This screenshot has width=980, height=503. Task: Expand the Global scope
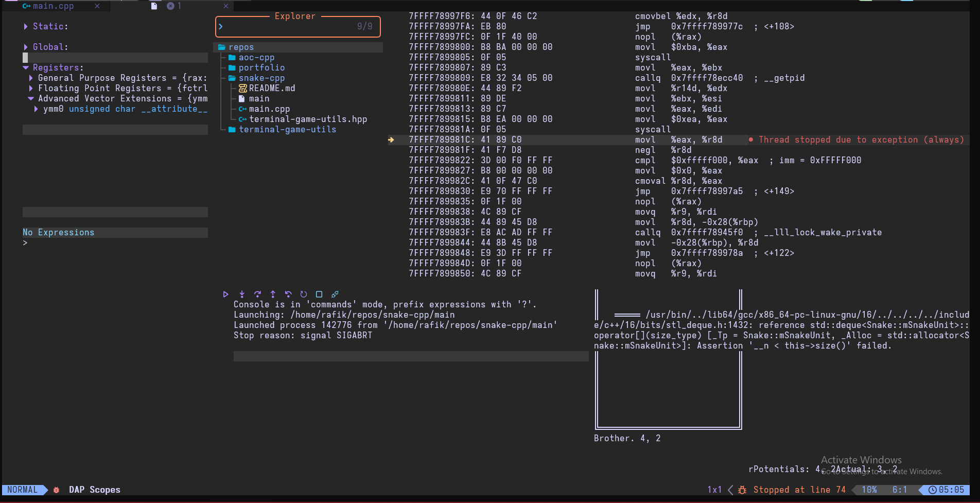26,47
